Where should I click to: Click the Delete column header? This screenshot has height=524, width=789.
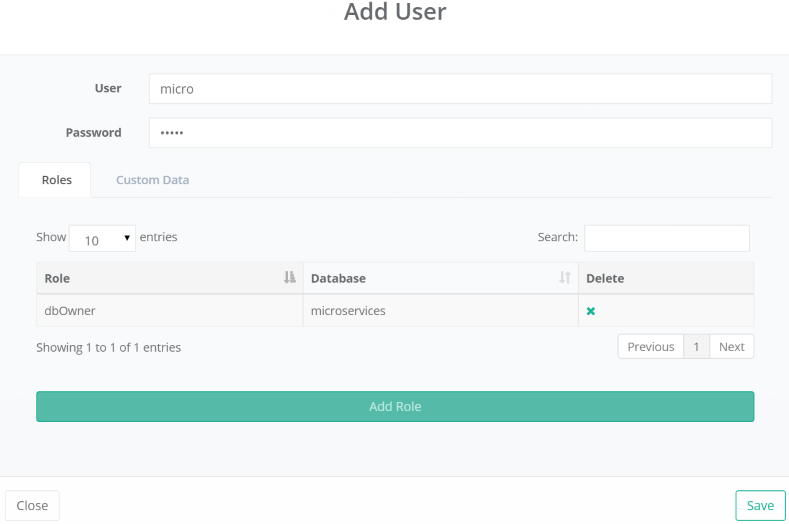pos(605,278)
